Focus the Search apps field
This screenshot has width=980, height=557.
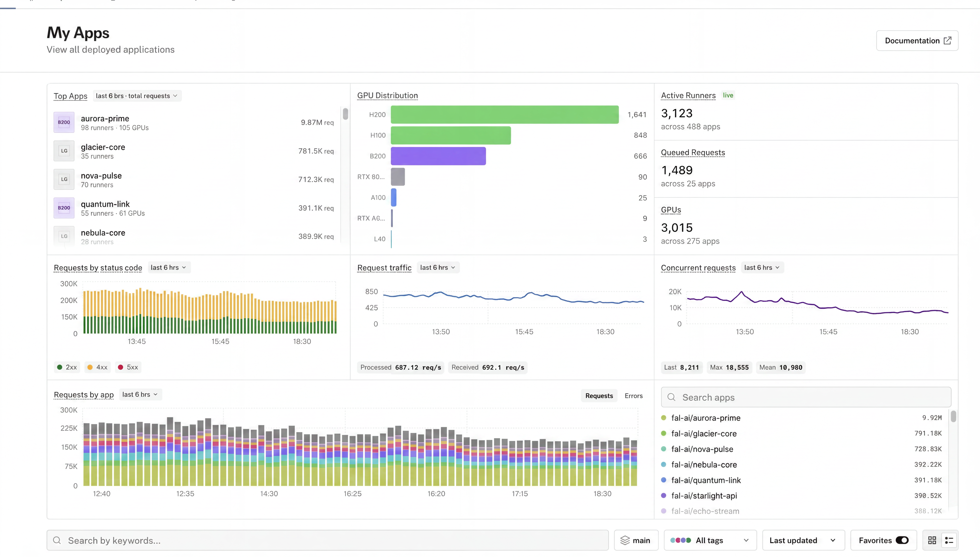[806, 397]
